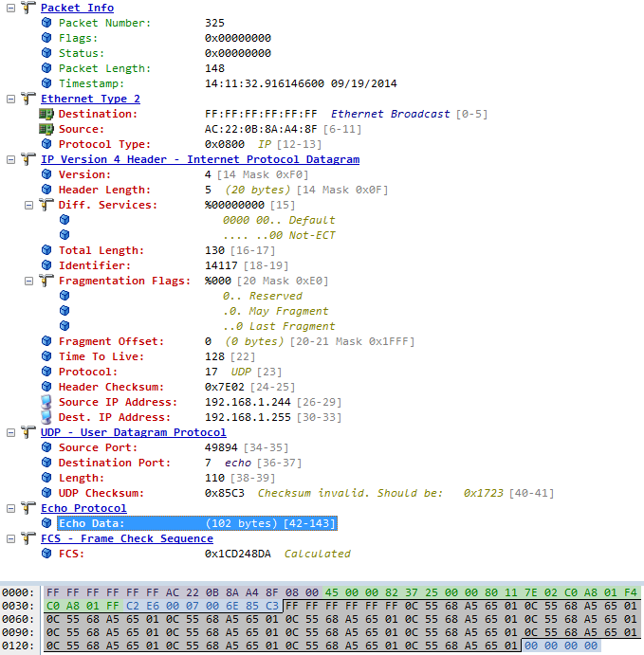Collapse the Fragmentation Flags subtree
644x655 pixels.
pyautogui.click(x=28, y=282)
